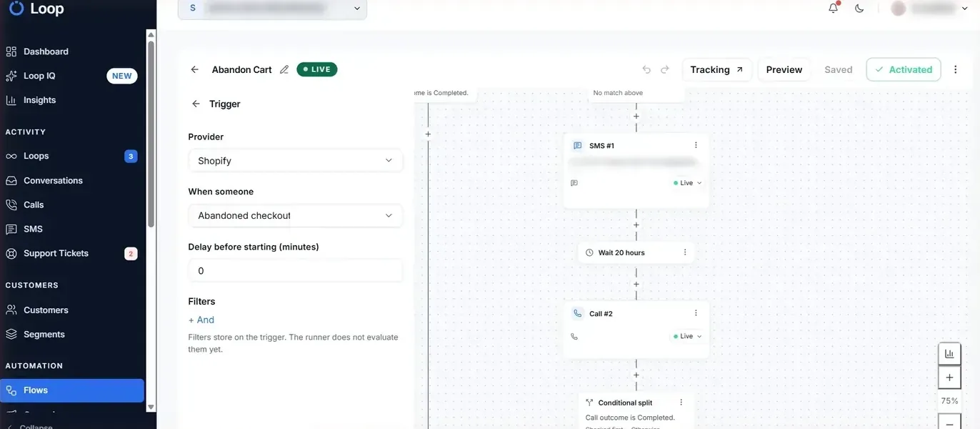Click the Loops count badge 3
The image size is (980, 429).
coord(131,156)
